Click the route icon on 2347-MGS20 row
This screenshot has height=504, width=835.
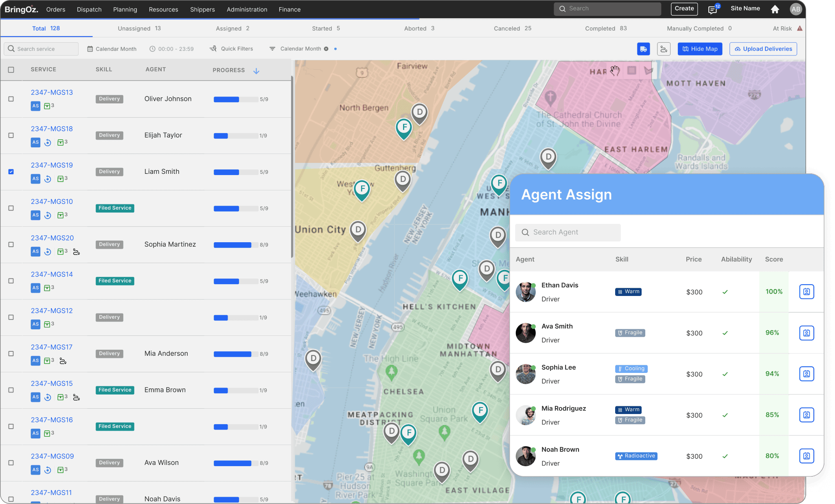[x=76, y=252]
